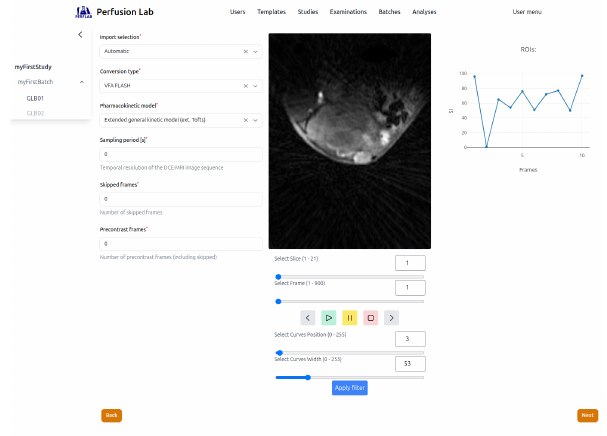Open the Templates menu item
Image resolution: width=607 pixels, height=436 pixels.
click(x=271, y=12)
